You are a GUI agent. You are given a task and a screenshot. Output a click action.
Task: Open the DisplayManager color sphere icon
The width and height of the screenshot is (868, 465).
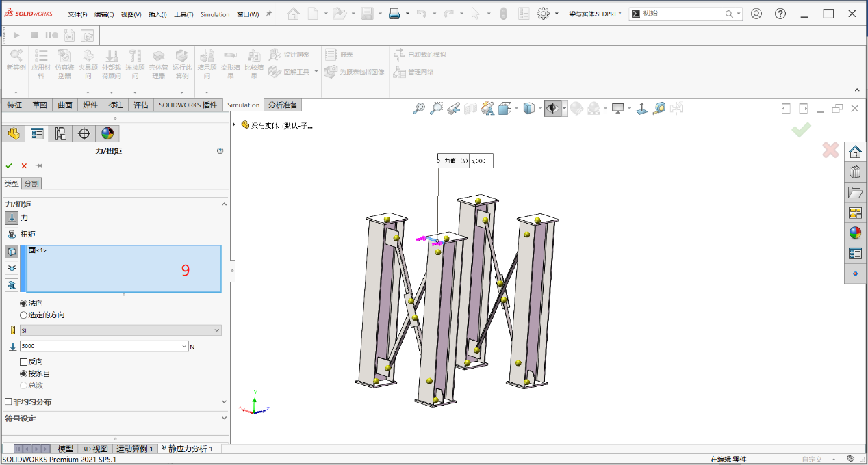point(107,134)
